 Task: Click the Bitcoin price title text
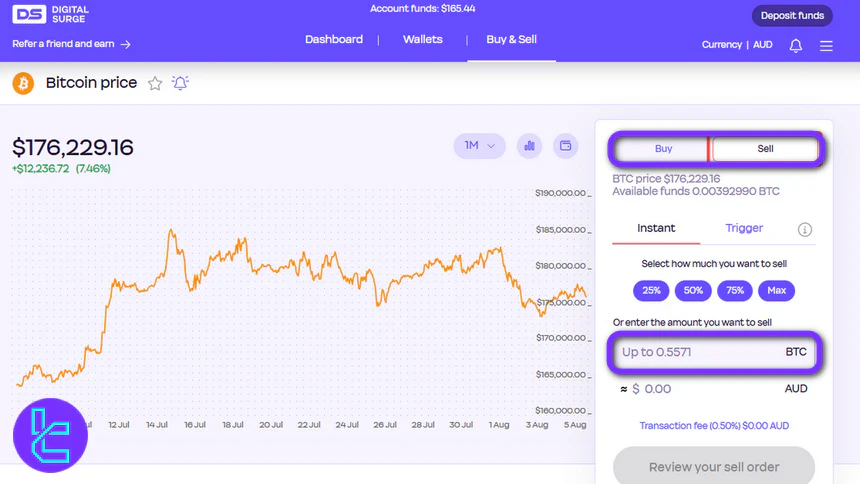point(92,83)
